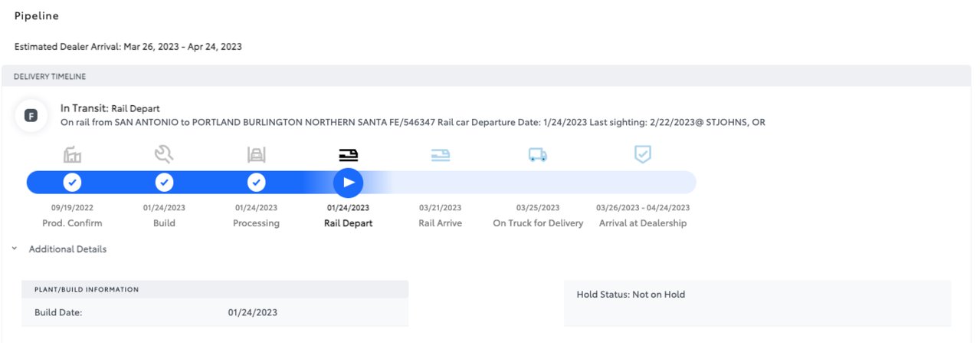
Task: Click the Build completed checkmark marker
Action: [164, 183]
